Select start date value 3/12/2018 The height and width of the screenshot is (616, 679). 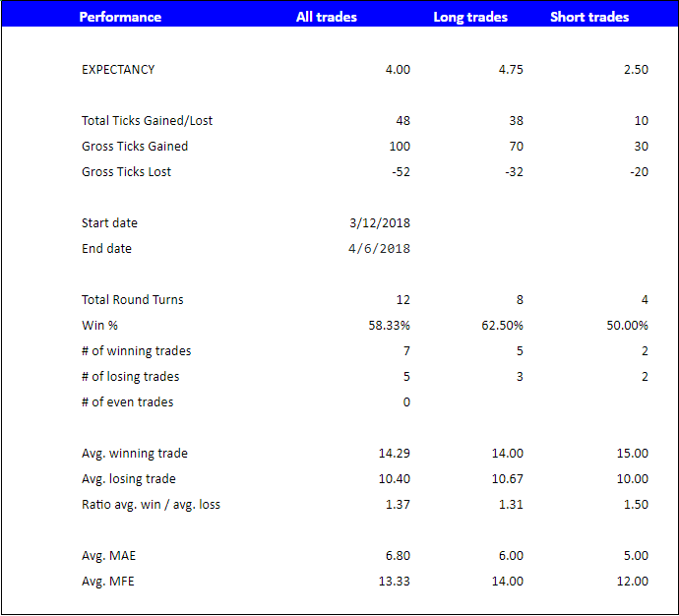pyautogui.click(x=380, y=223)
